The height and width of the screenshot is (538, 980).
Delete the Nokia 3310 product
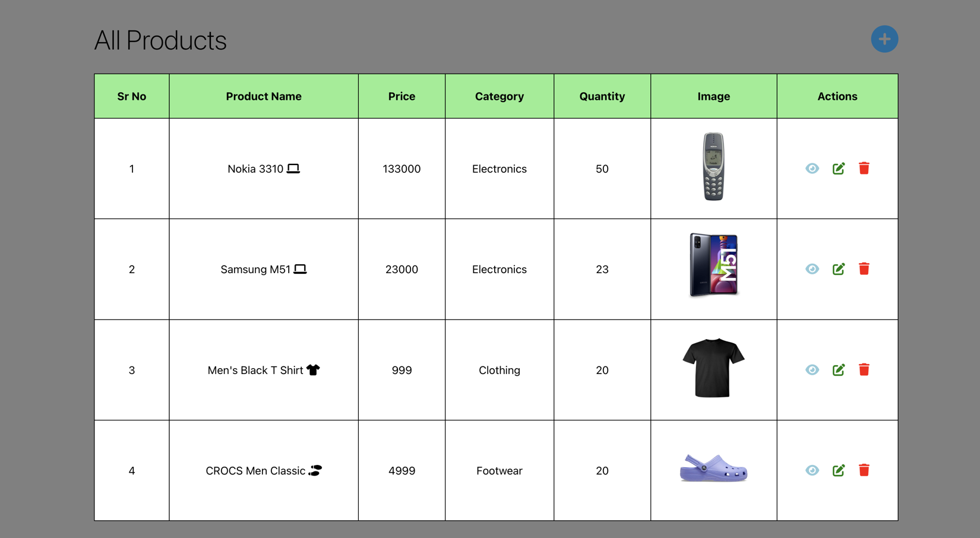(x=864, y=169)
